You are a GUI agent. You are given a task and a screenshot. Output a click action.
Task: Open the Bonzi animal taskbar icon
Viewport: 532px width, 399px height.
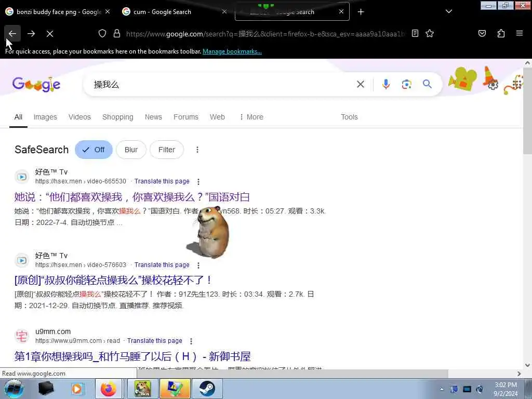click(x=142, y=389)
